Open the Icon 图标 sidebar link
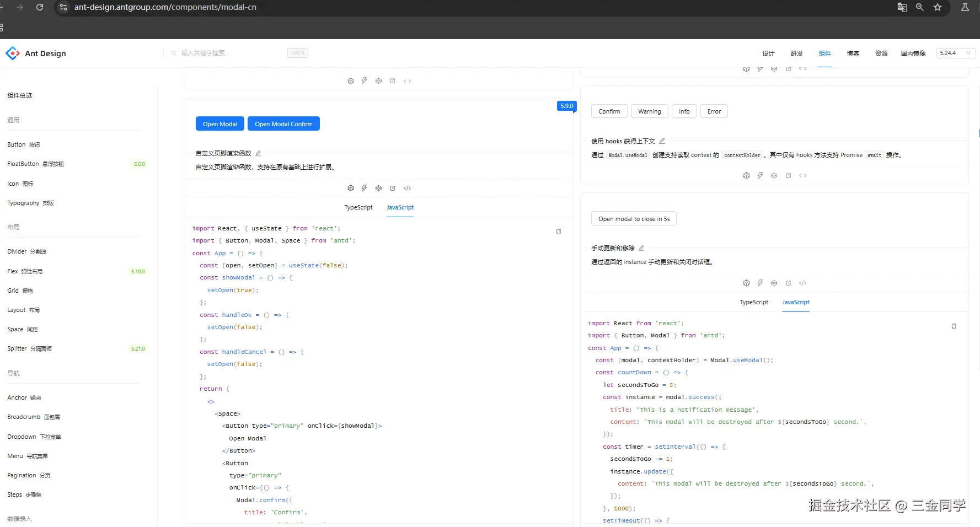 [20, 184]
